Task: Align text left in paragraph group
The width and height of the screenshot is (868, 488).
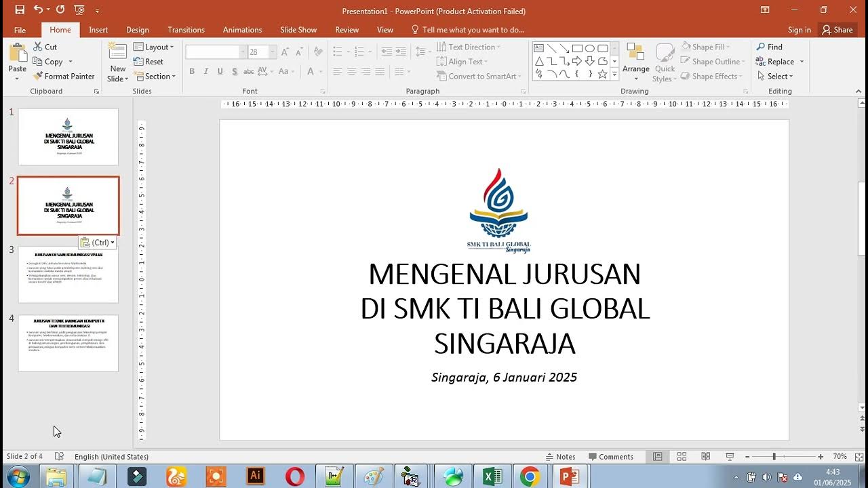Action: point(337,71)
